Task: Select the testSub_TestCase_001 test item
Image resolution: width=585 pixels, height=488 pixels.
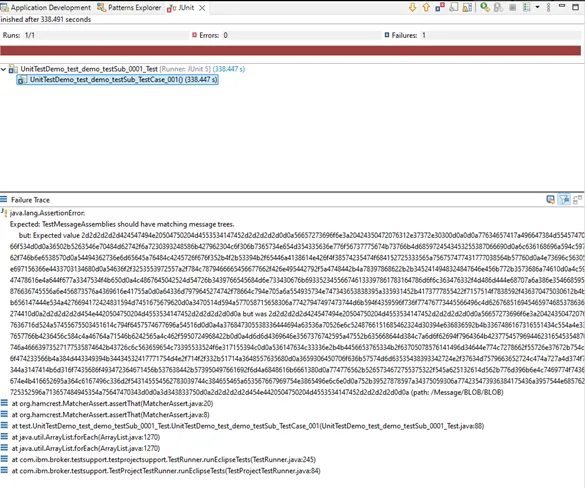Action: [117, 79]
